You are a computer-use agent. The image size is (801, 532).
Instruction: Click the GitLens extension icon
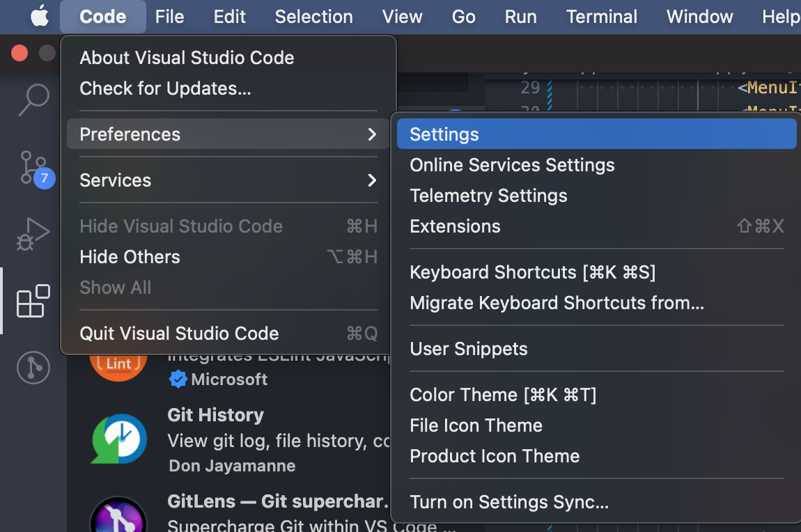(x=118, y=515)
